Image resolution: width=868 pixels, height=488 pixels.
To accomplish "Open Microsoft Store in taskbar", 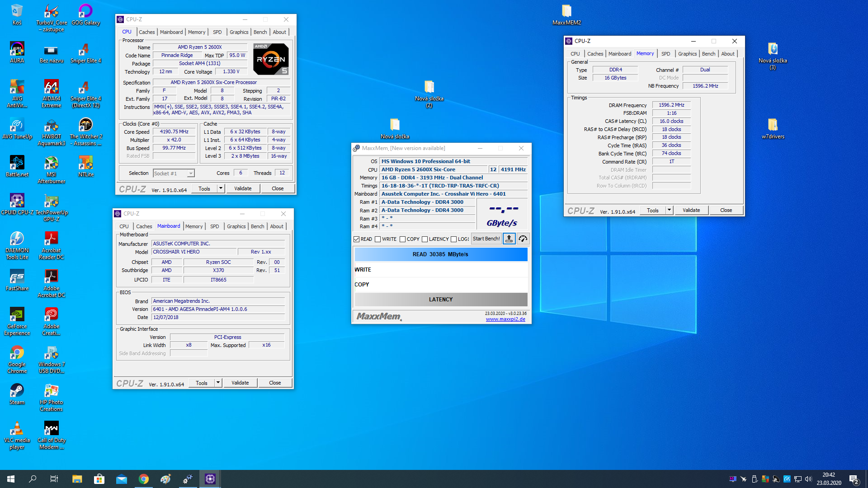I will coord(99,479).
